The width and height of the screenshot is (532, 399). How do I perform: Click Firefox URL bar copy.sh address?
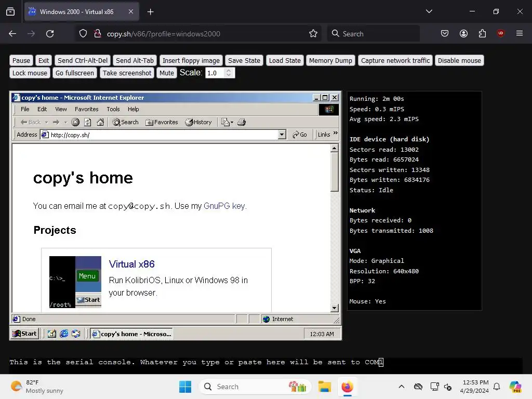coord(164,34)
